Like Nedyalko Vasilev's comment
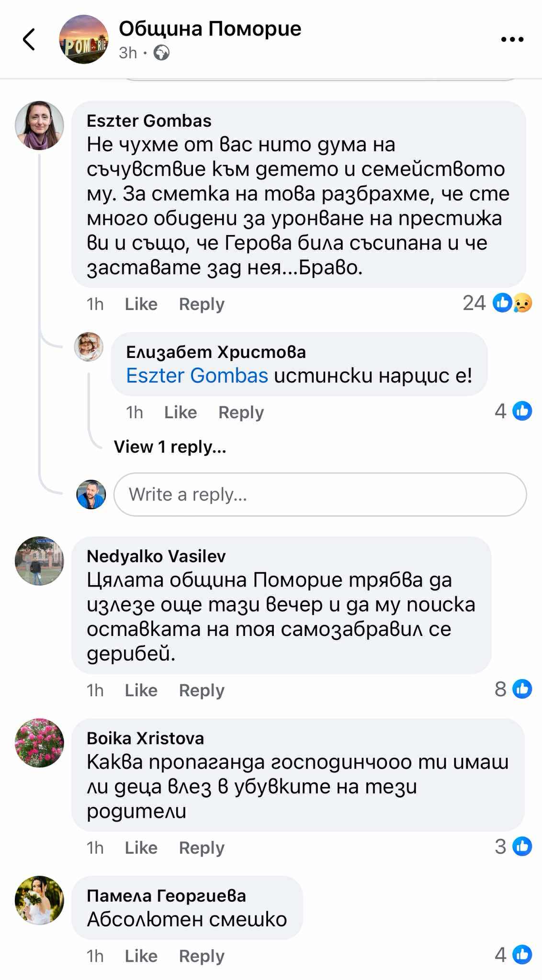 tap(141, 690)
